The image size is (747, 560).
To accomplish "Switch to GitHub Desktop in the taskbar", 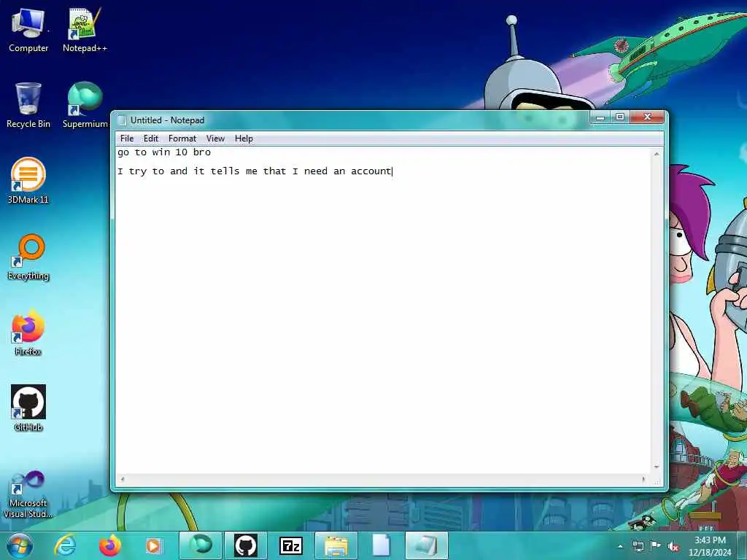I will click(246, 545).
